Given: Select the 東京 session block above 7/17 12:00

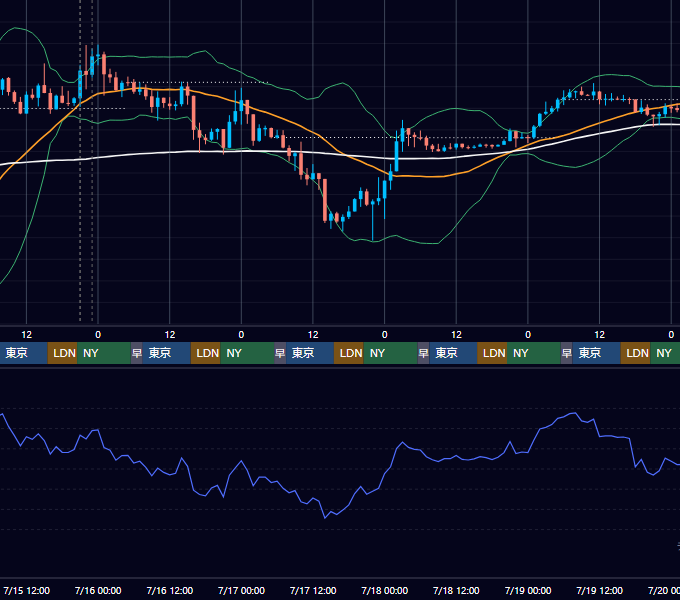Looking at the screenshot, I should click(x=310, y=353).
